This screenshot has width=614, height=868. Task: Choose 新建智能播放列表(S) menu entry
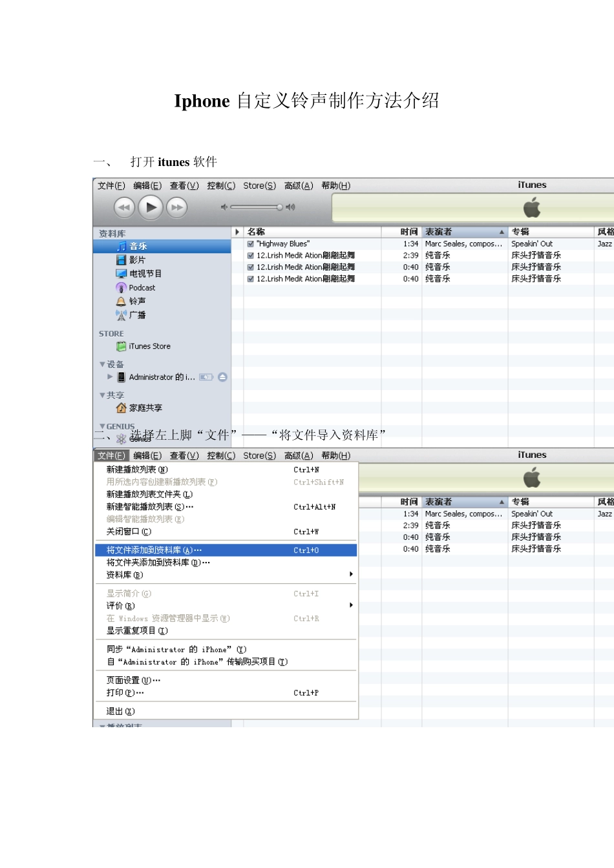[x=226, y=507]
